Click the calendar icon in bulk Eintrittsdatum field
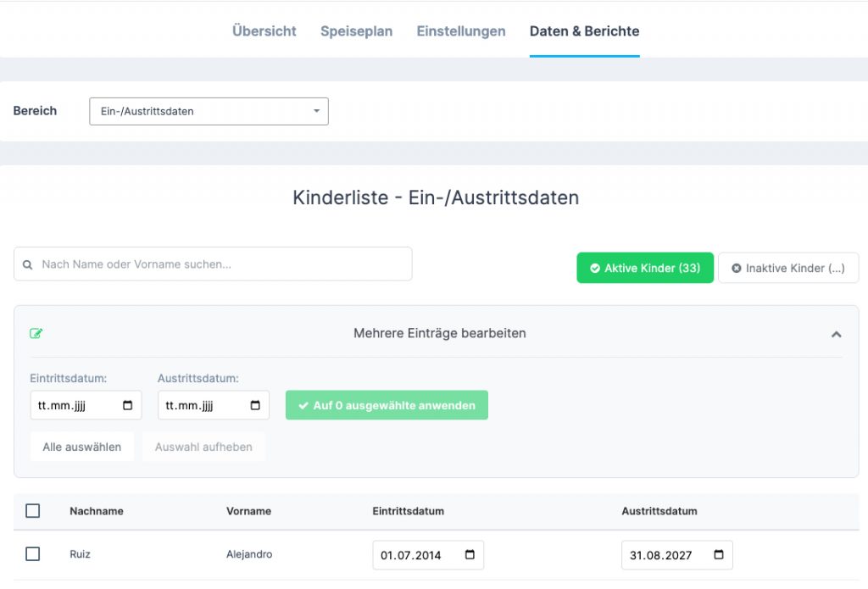Screen dimensions: 868x589 pyautogui.click(x=128, y=405)
